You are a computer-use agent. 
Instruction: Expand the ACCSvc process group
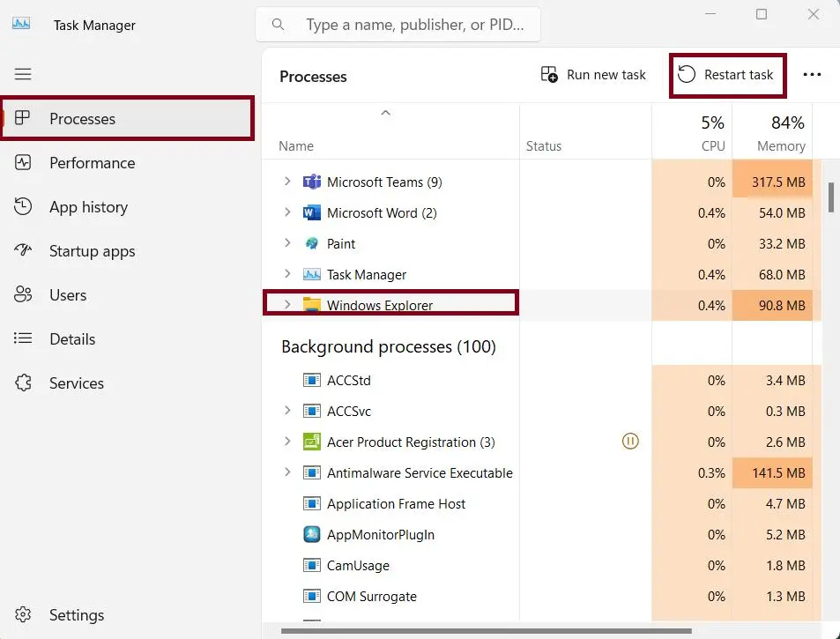point(287,411)
